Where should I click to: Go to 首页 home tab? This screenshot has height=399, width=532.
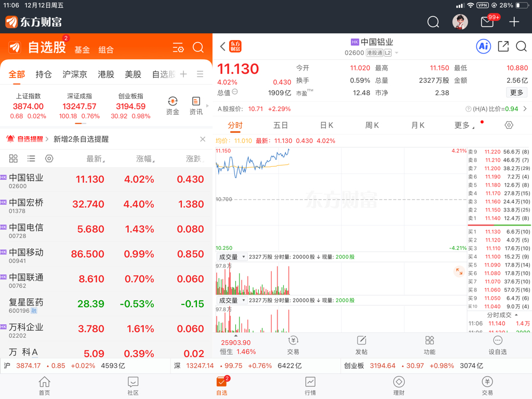point(45,386)
